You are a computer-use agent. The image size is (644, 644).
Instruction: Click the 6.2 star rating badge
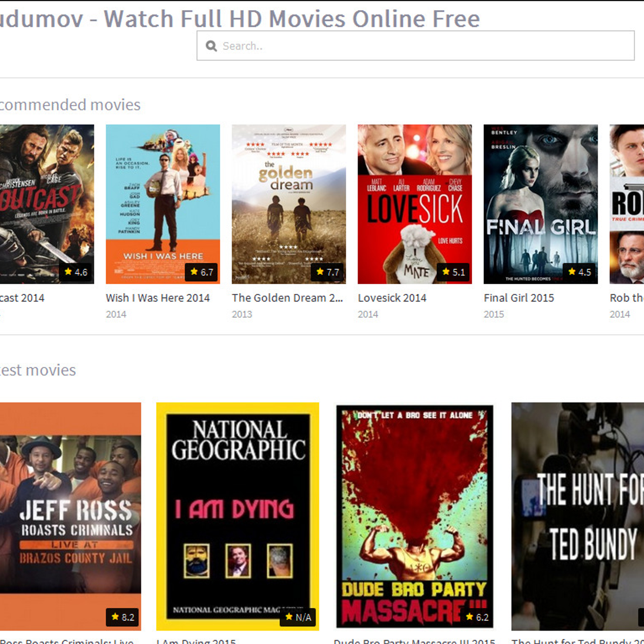point(477,617)
